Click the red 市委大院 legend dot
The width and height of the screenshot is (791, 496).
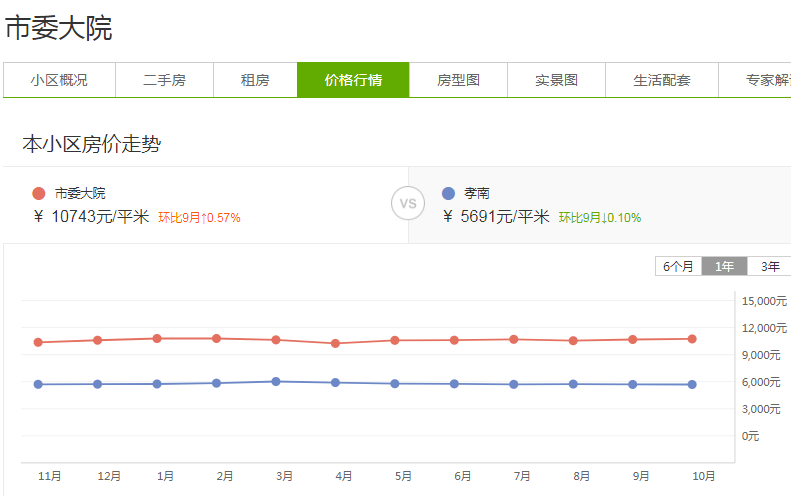pos(39,193)
